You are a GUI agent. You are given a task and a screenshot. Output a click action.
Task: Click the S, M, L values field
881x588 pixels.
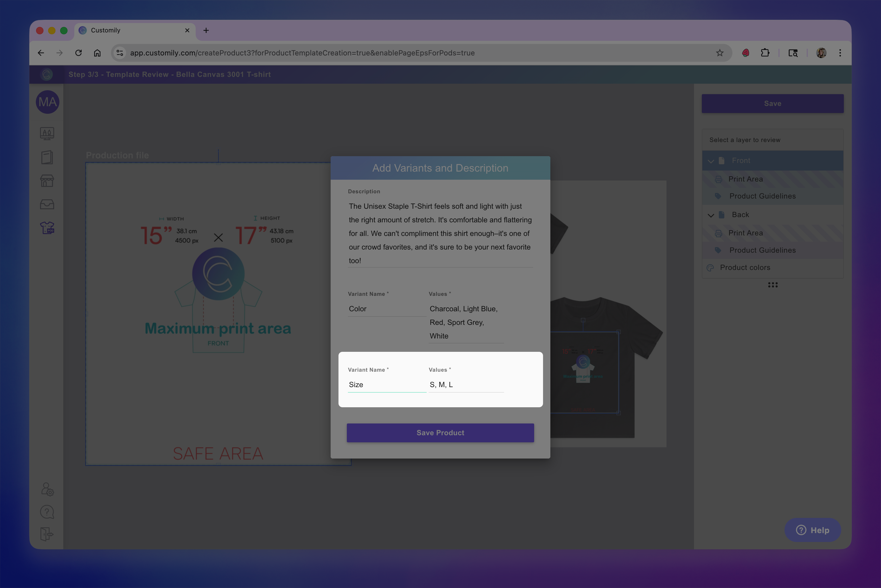click(x=466, y=385)
